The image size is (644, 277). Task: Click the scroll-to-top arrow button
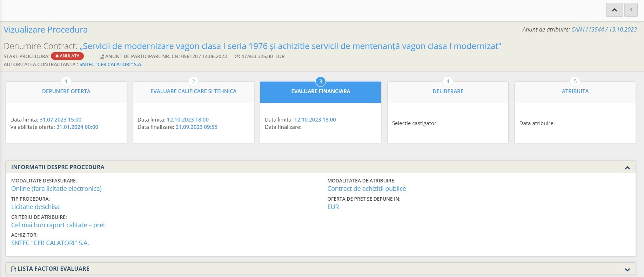615,10
